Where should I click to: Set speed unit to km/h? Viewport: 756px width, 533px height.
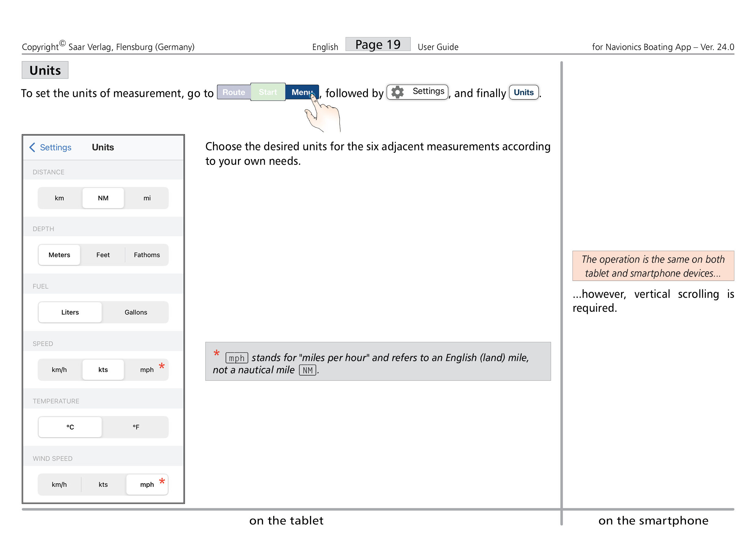pyautogui.click(x=59, y=369)
